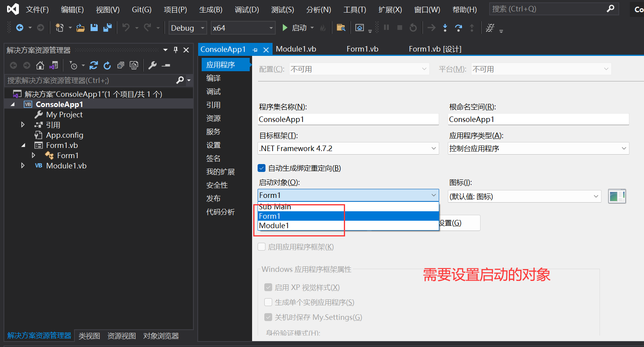The height and width of the screenshot is (347, 644).
Task: Collapse the ConsoleApp1 project node
Action: tap(13, 104)
